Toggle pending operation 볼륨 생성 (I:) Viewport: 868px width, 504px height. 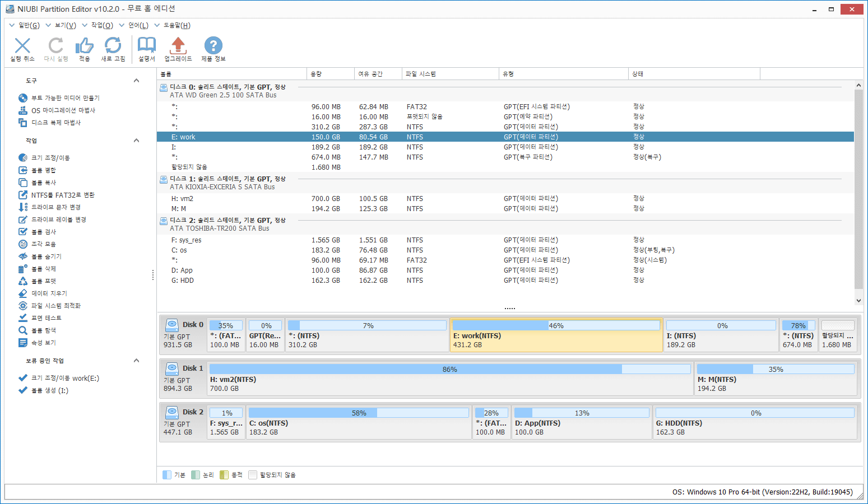point(23,390)
